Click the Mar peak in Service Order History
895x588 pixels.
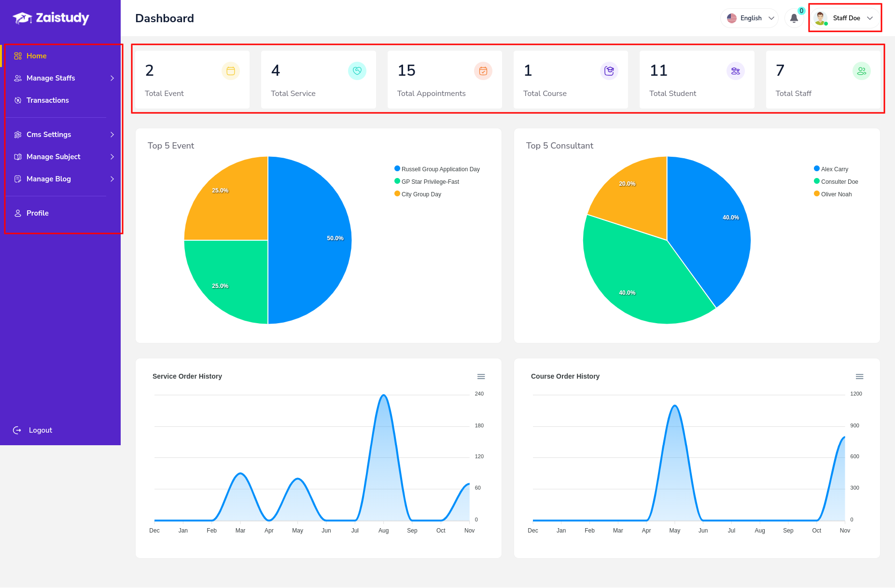[x=240, y=474]
